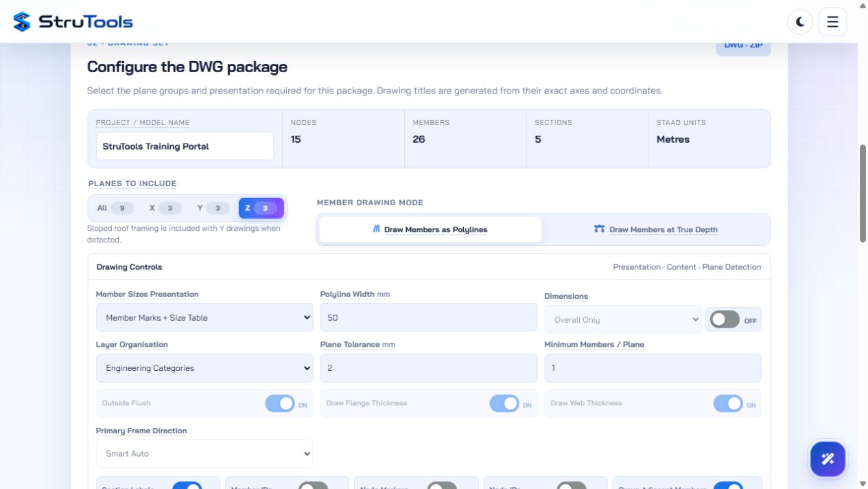The height and width of the screenshot is (489, 868).
Task: Edit the Project / Model Name field
Action: [x=185, y=146]
